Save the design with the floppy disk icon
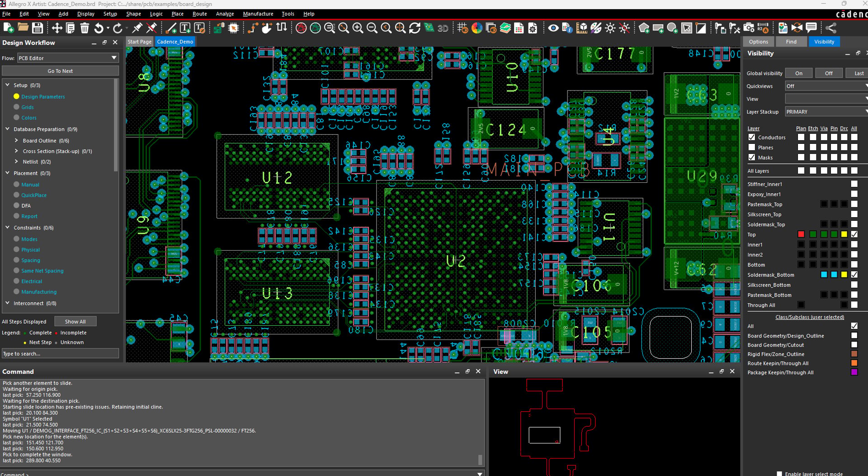 coord(38,28)
